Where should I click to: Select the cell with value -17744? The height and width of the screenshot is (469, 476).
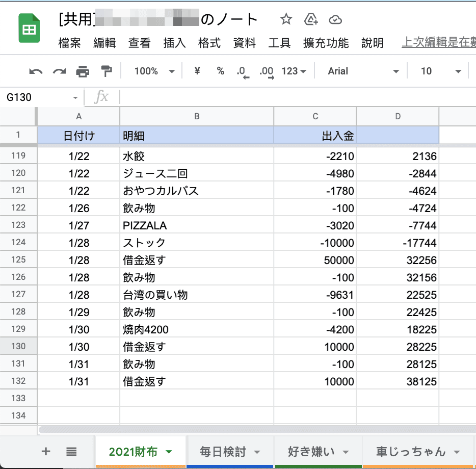coord(398,242)
